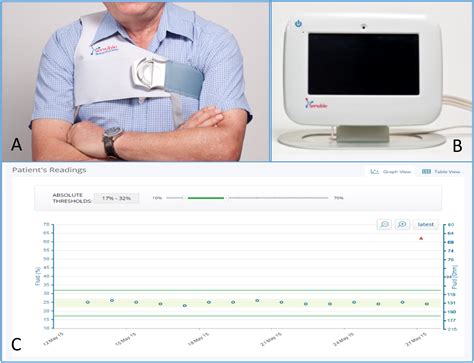This screenshot has height=363, width=474.
Task: Jump to latest readings button
Action: (426, 224)
